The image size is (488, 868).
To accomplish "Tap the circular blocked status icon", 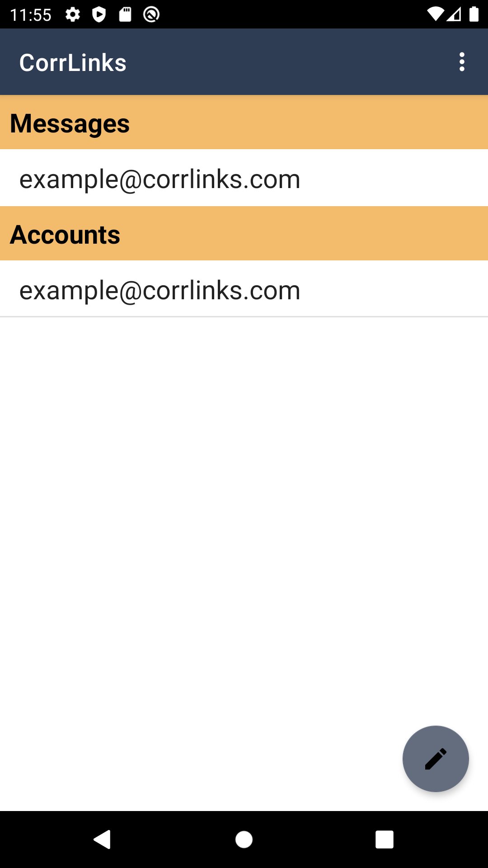I will (151, 15).
